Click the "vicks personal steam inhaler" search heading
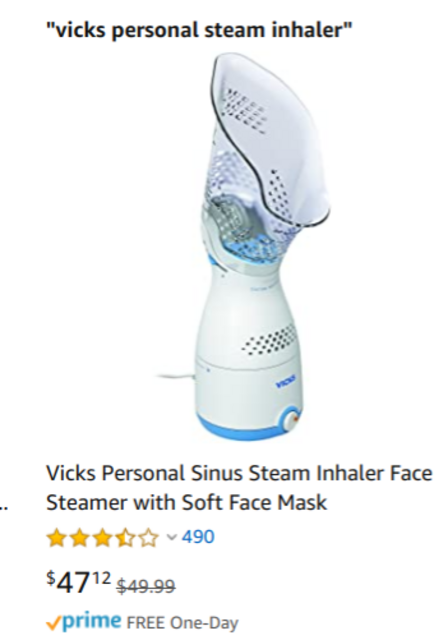 (x=200, y=30)
